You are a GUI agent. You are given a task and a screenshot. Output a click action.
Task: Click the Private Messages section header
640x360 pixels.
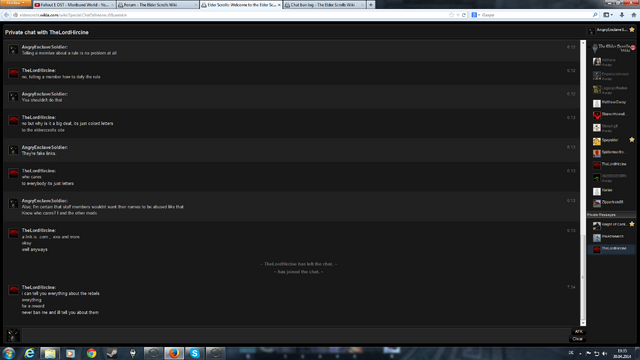611,215
